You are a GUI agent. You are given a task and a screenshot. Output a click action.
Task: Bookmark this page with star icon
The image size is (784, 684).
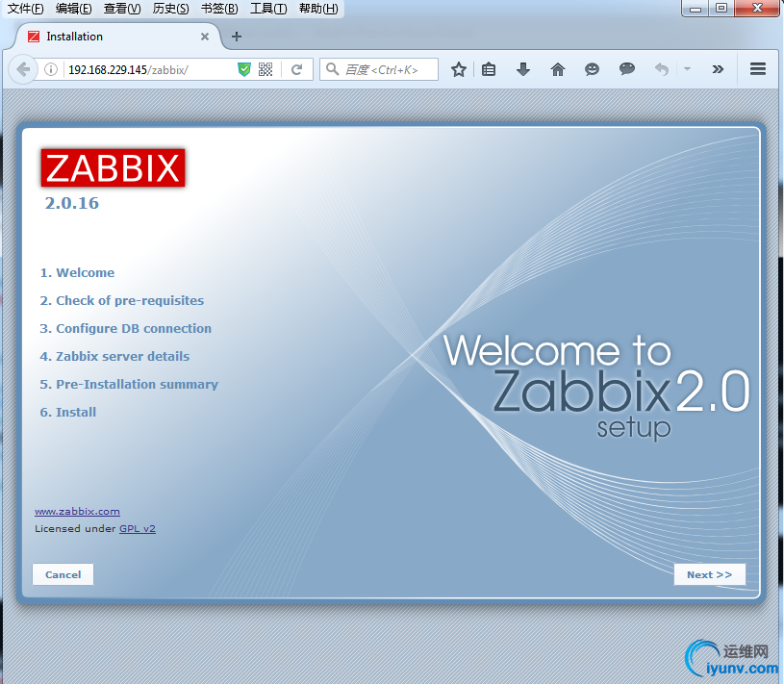[459, 69]
